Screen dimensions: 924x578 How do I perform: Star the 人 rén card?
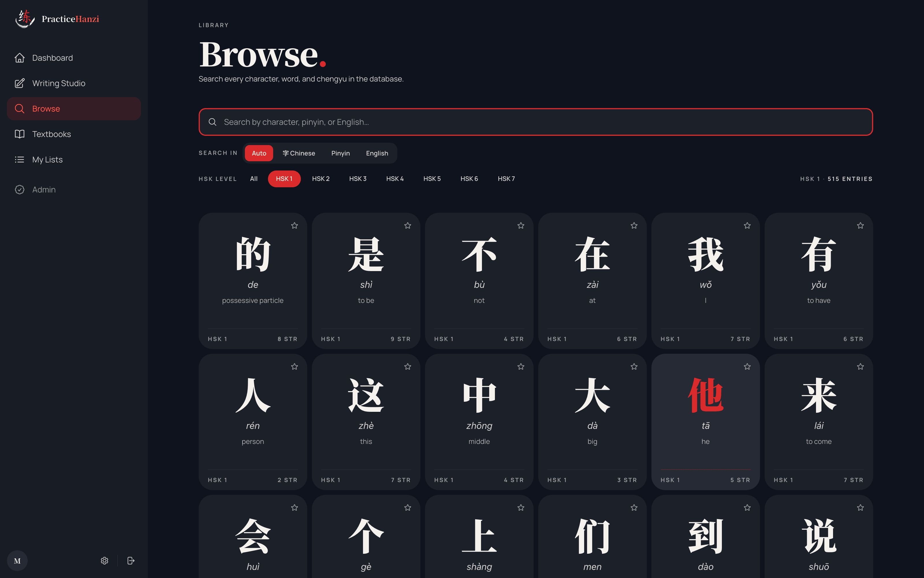point(295,367)
